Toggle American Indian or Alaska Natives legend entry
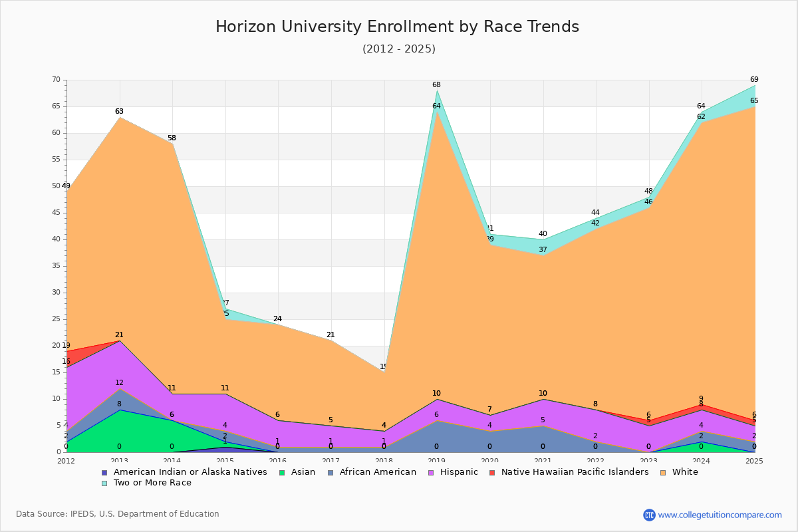The width and height of the screenshot is (798, 532). click(190, 472)
